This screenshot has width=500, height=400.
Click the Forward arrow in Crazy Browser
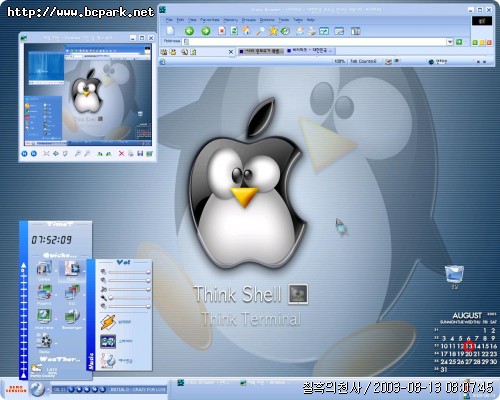coord(206,31)
